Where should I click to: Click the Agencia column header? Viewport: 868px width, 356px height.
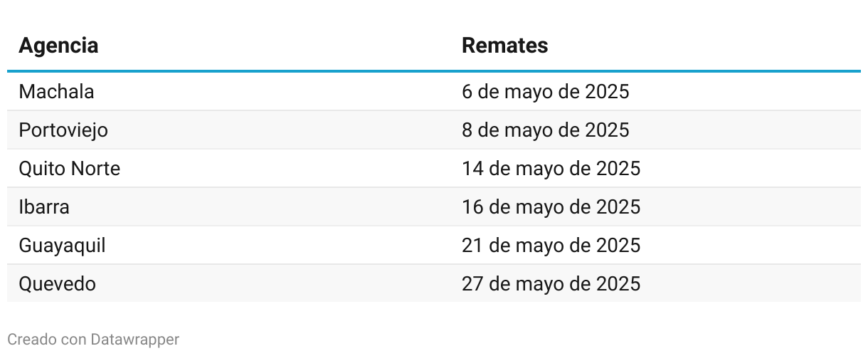58,46
